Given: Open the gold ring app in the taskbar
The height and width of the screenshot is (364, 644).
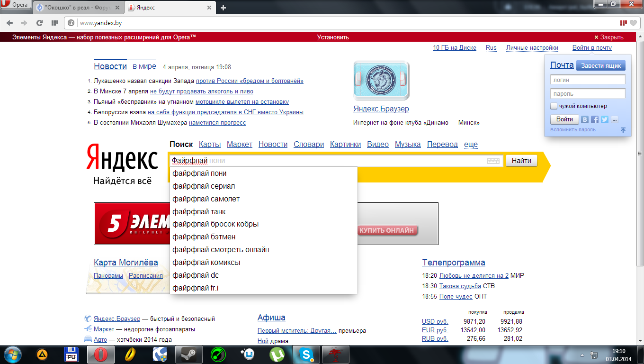Looking at the screenshot, I should coord(130,354).
